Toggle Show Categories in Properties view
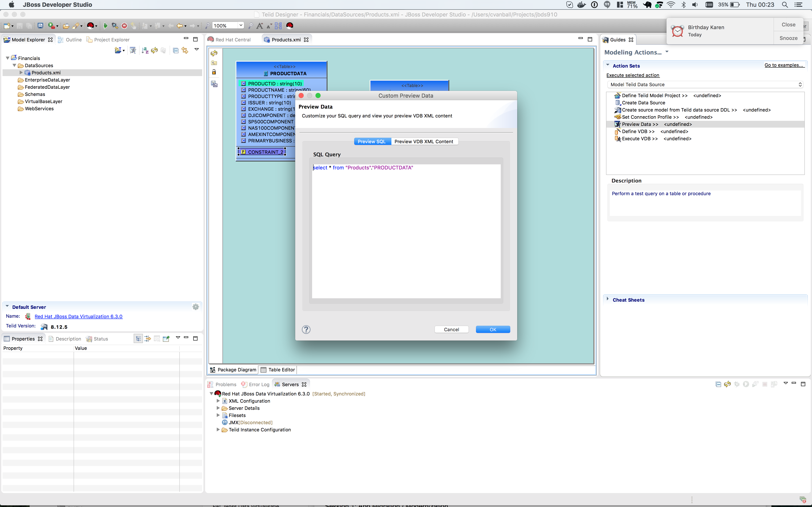The width and height of the screenshot is (812, 507). pos(138,339)
